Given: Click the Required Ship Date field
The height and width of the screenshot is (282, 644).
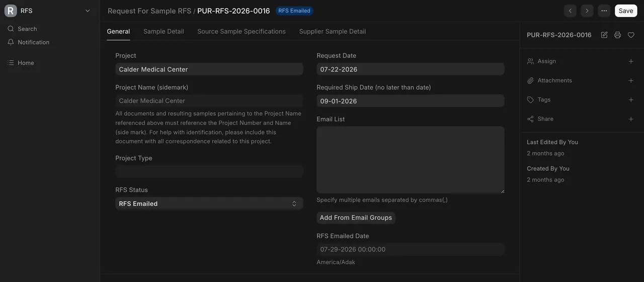Looking at the screenshot, I should click(411, 101).
